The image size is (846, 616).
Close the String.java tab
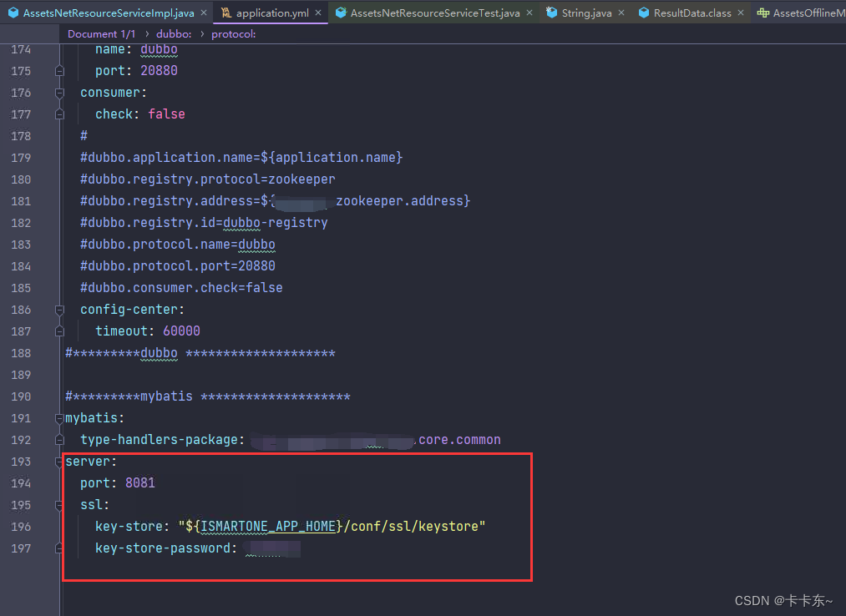[x=621, y=13]
